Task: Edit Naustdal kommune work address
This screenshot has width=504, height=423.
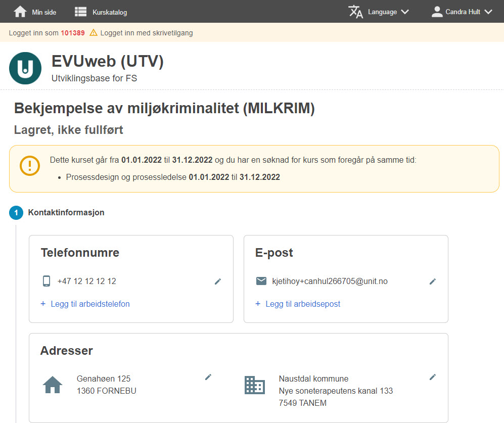Action: (x=433, y=377)
